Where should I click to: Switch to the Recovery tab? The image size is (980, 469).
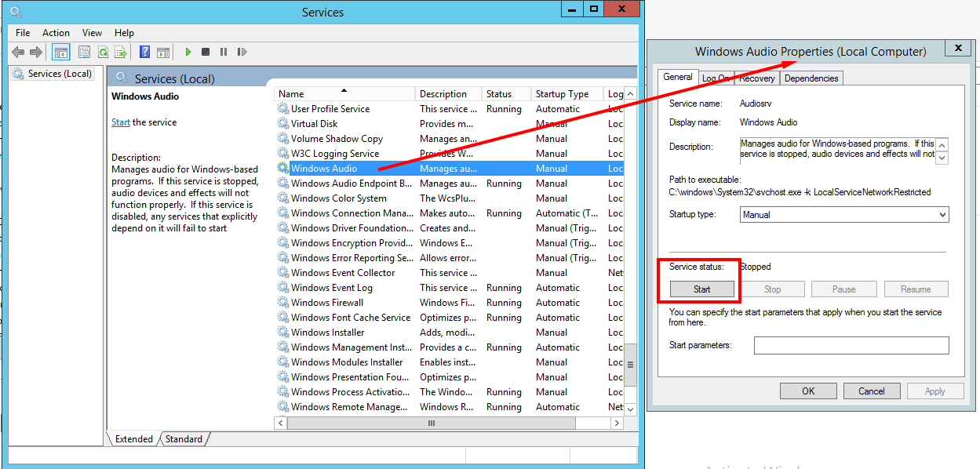pos(757,78)
